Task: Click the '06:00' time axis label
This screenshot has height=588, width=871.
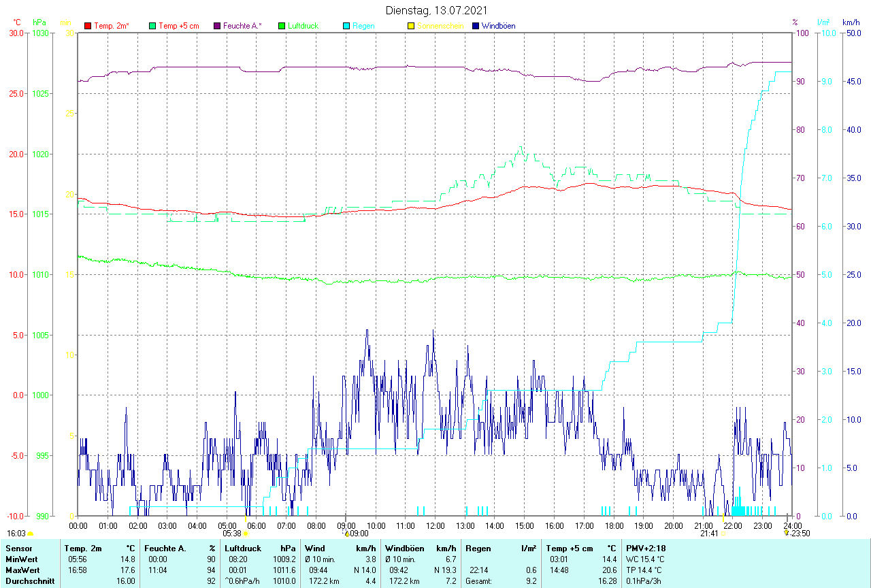Action: pyautogui.click(x=257, y=525)
